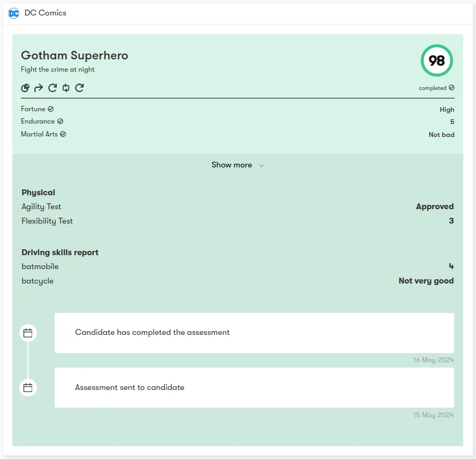Click the Driving skills report heading
This screenshot has width=476, height=459.
tap(60, 253)
